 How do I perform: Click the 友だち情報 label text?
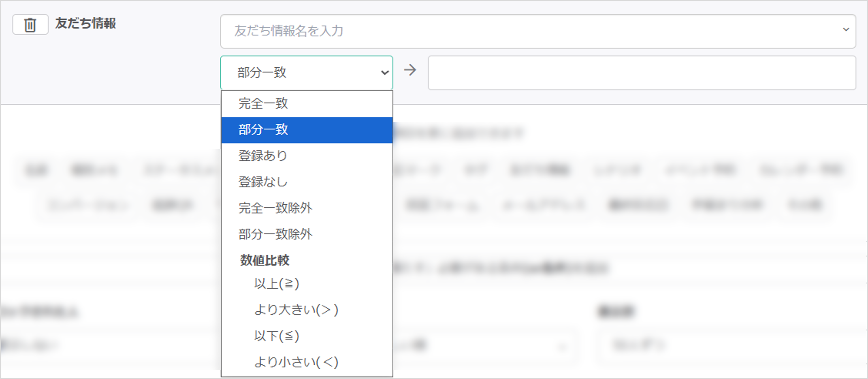pos(85,24)
